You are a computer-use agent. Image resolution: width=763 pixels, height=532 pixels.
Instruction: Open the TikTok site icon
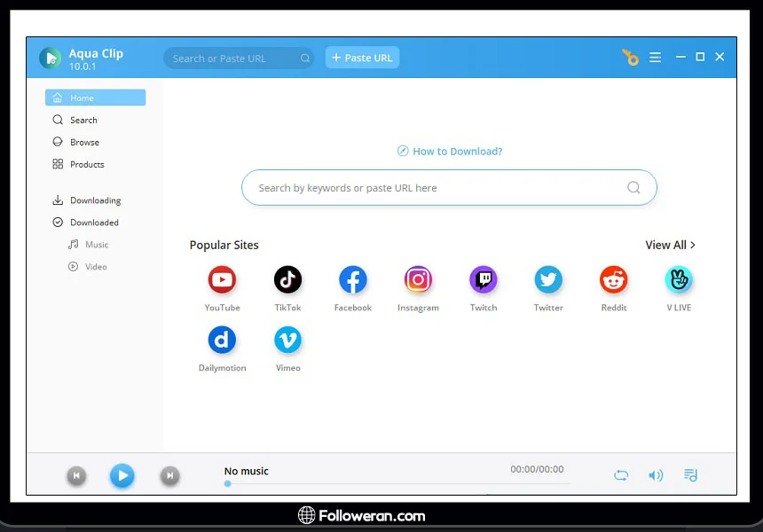pos(287,281)
